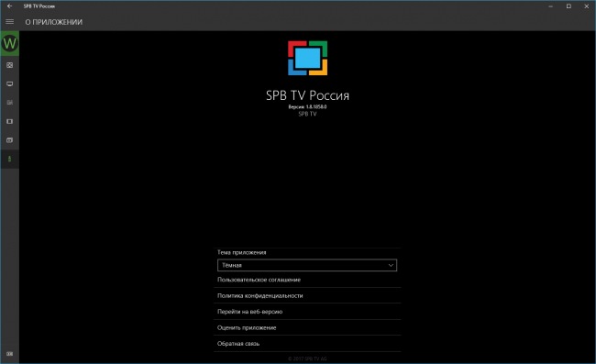Click the SPB TV publisher name under version
596x364 pixels.
tap(307, 114)
